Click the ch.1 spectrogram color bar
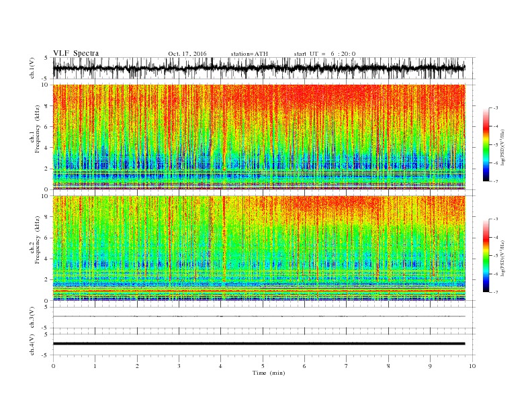 click(486, 145)
